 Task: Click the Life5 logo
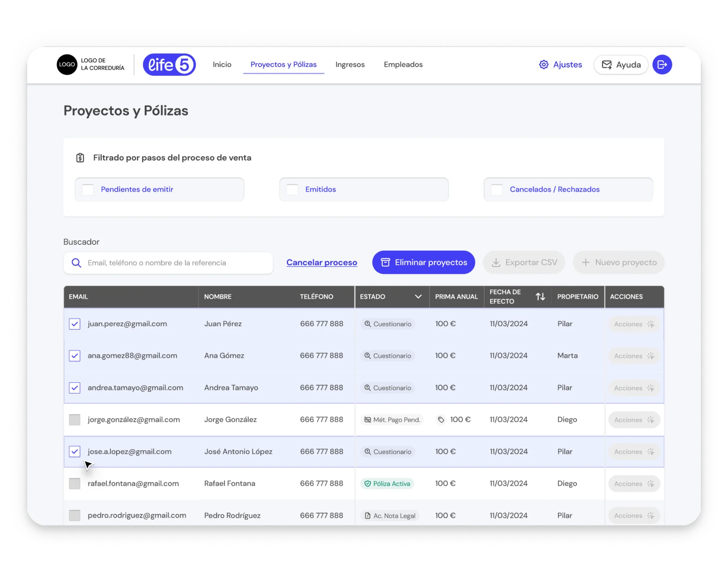coord(169,65)
